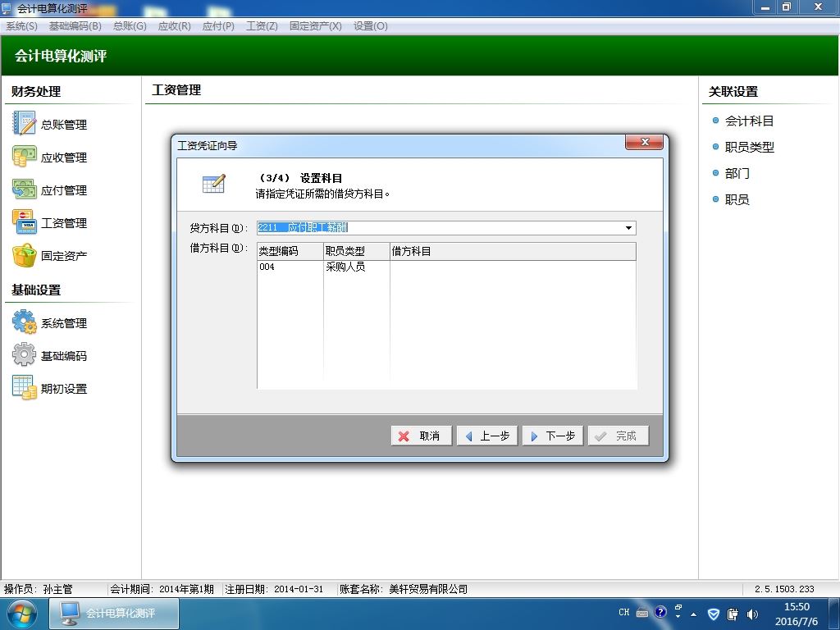840x630 pixels.
Task: Click the Windows Start orb
Action: pos(22,614)
